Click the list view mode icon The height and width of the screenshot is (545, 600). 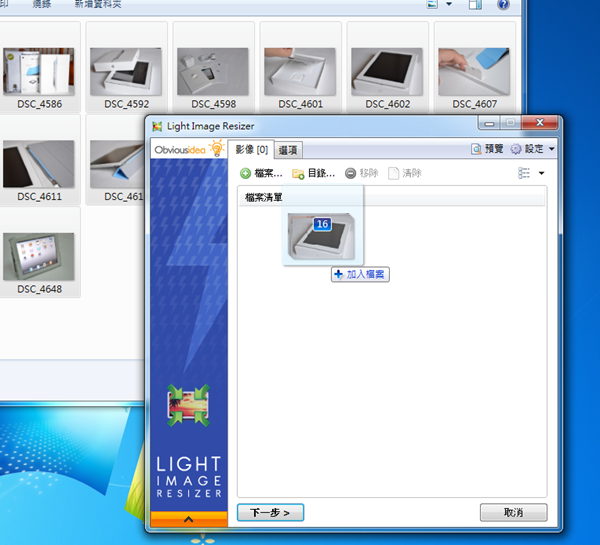pyautogui.click(x=524, y=173)
